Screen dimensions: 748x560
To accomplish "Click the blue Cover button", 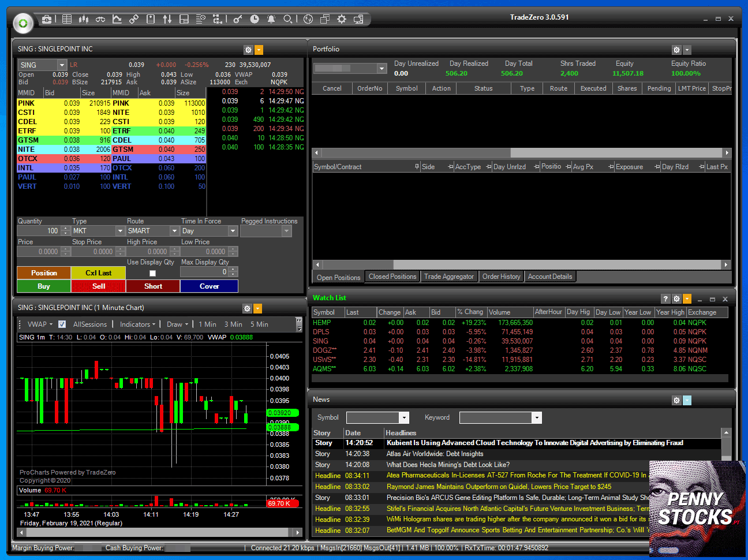I will [x=209, y=286].
